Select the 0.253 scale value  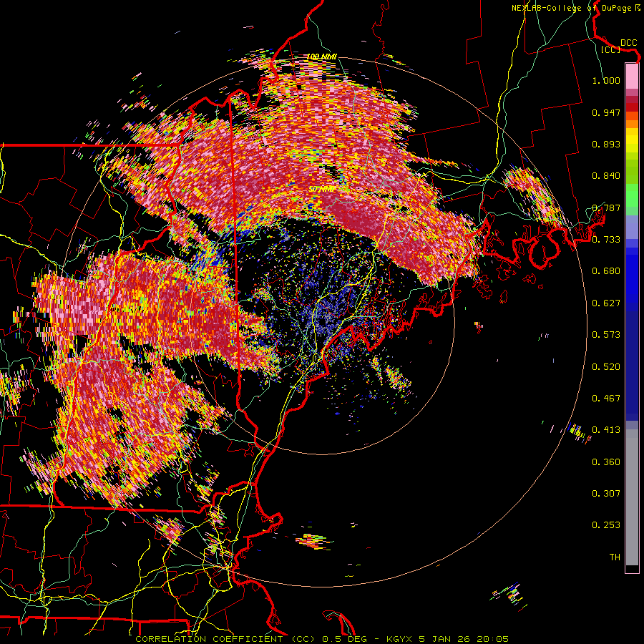coord(606,525)
